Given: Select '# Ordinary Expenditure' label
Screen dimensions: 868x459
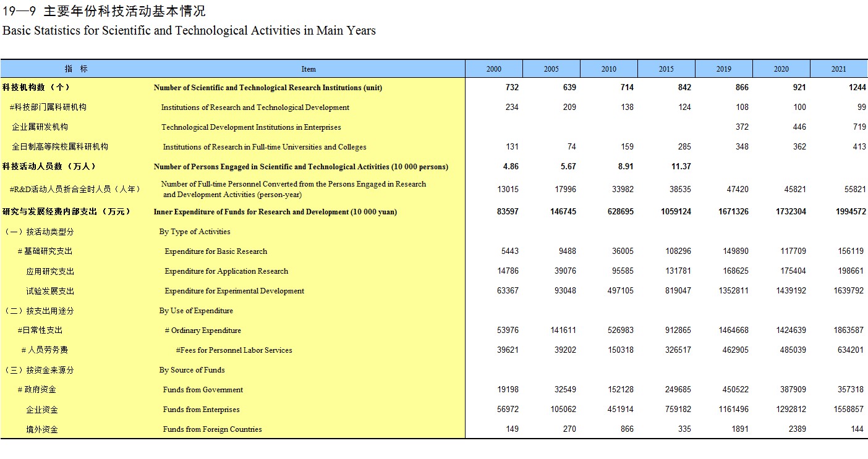Looking at the screenshot, I should click(x=203, y=331).
